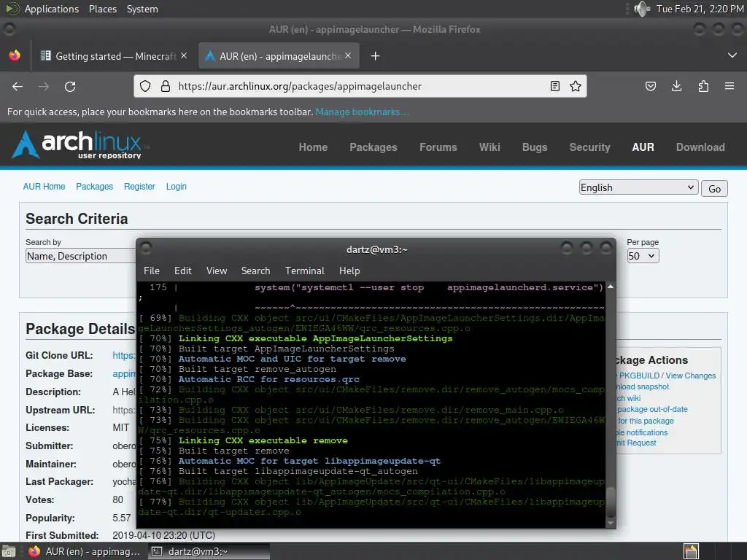Click the terminal scrollbar down arrow
The image size is (747, 560).
[x=611, y=523]
